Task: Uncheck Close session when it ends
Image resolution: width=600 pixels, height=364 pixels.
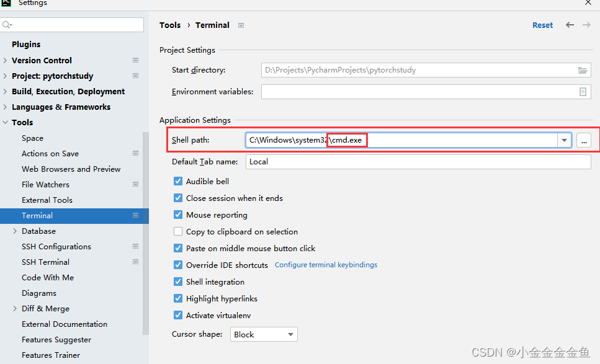Action: tap(178, 198)
